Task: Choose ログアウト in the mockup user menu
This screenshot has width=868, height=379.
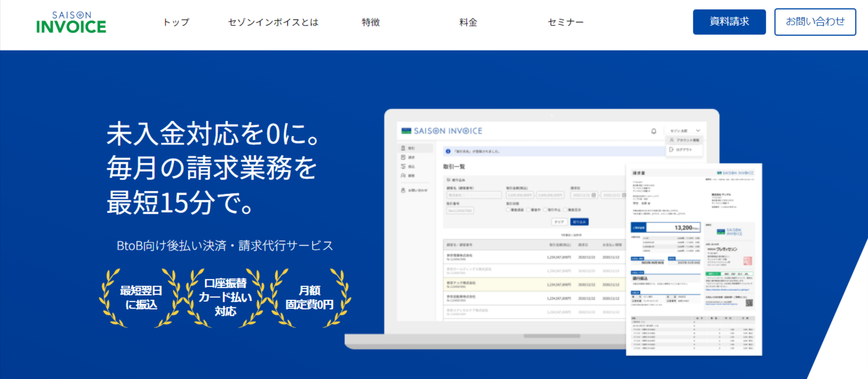Action: tap(681, 150)
